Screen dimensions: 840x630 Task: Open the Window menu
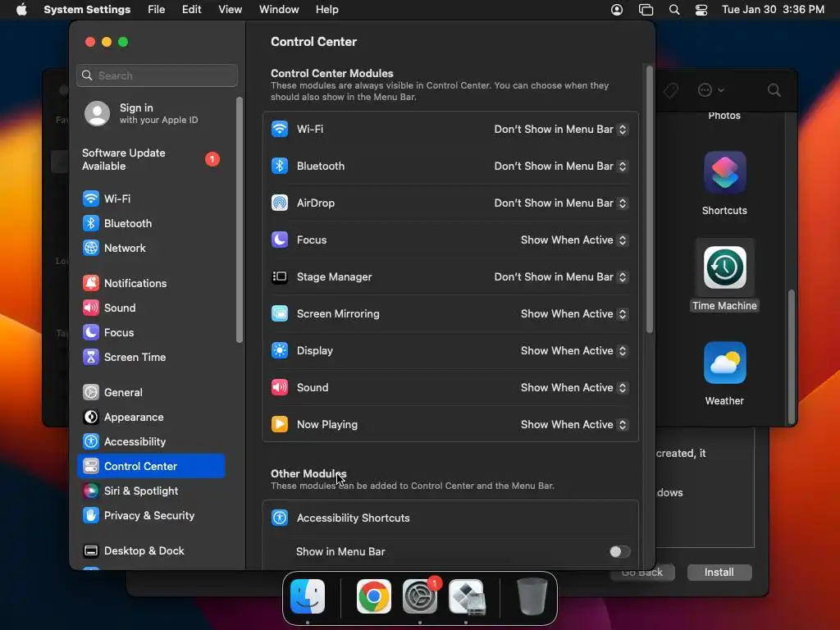click(279, 10)
